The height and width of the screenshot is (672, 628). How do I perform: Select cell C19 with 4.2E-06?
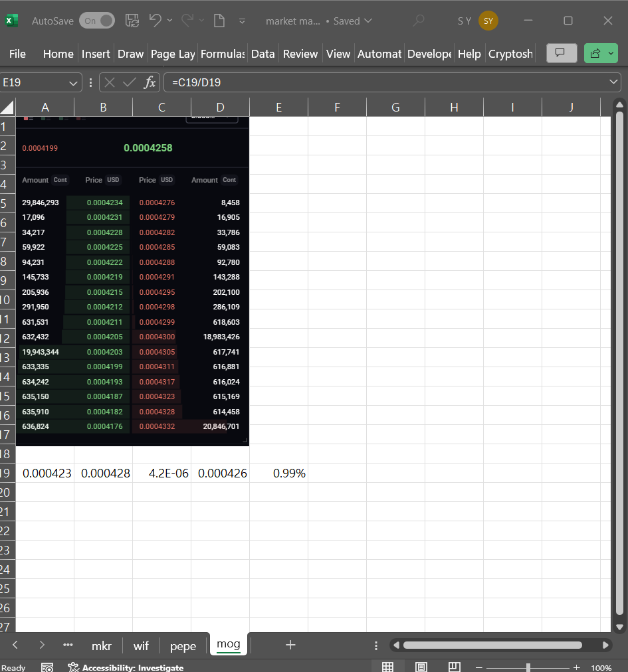(x=161, y=473)
